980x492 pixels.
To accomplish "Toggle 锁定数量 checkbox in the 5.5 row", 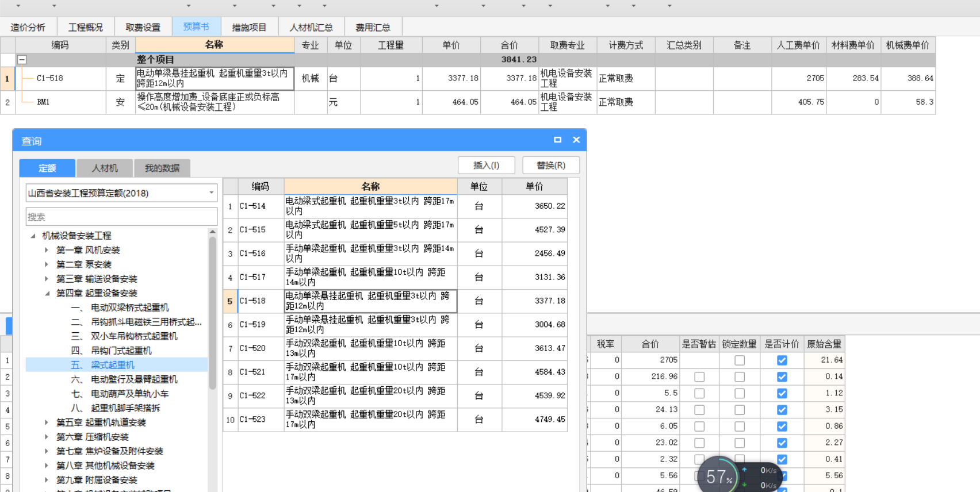I will pyautogui.click(x=740, y=394).
